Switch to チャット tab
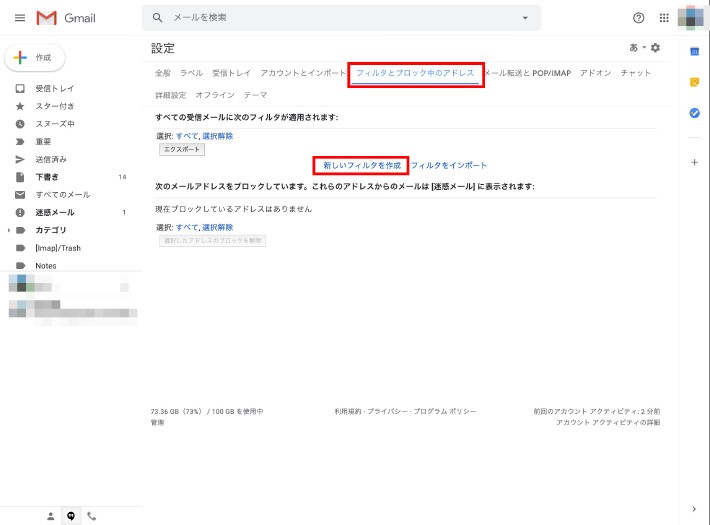 (x=635, y=73)
